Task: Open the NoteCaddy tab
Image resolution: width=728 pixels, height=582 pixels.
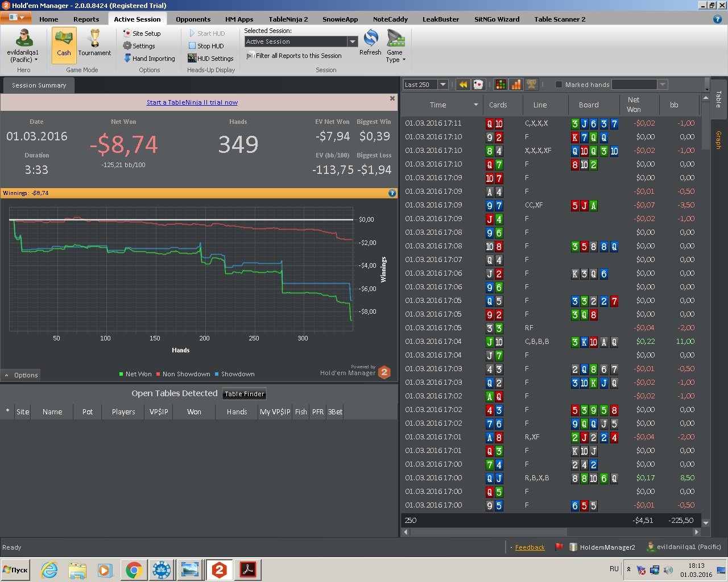Action: click(391, 19)
